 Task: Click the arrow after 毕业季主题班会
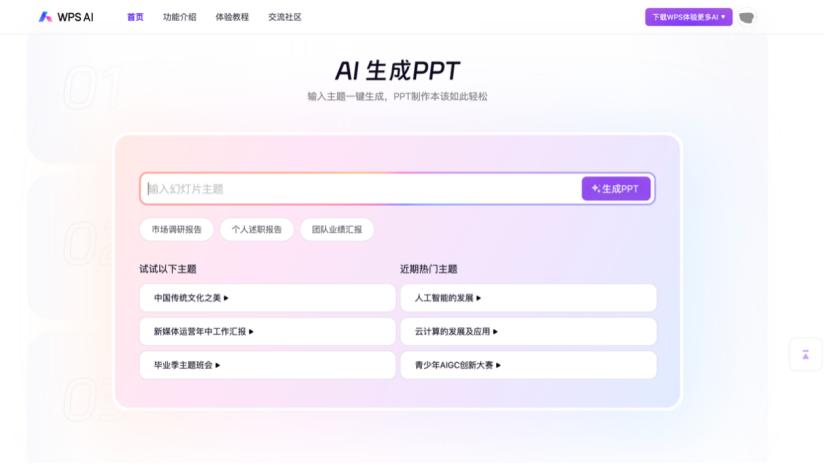[218, 365]
